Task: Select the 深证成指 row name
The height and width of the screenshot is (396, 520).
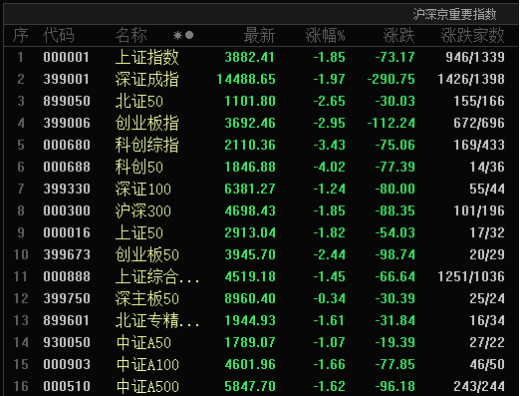Action: tap(147, 79)
